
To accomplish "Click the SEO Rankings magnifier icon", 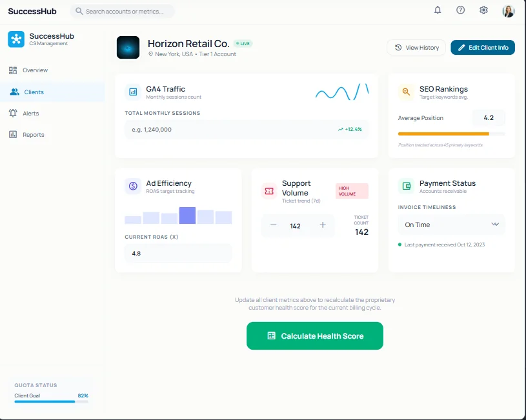I will click(x=406, y=92).
